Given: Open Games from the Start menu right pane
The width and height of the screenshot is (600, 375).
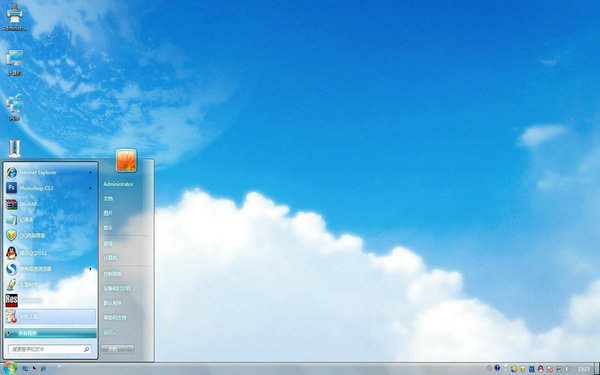Looking at the screenshot, I should [x=108, y=243].
